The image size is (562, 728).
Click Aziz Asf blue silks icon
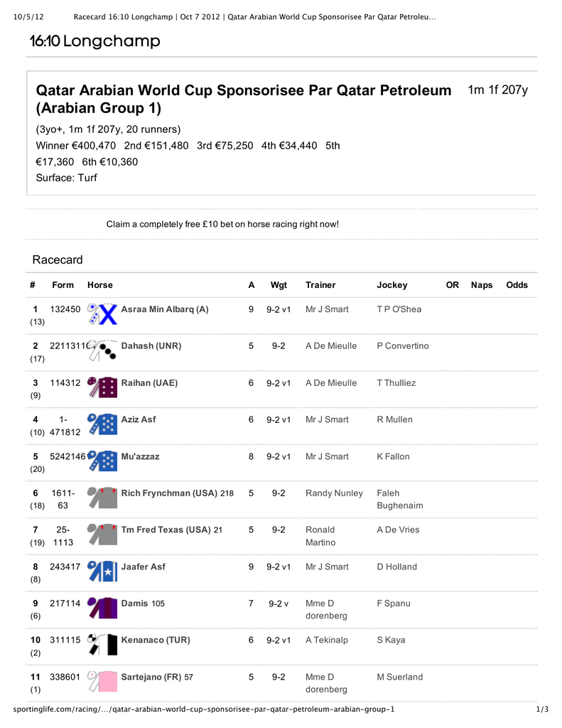(102, 425)
